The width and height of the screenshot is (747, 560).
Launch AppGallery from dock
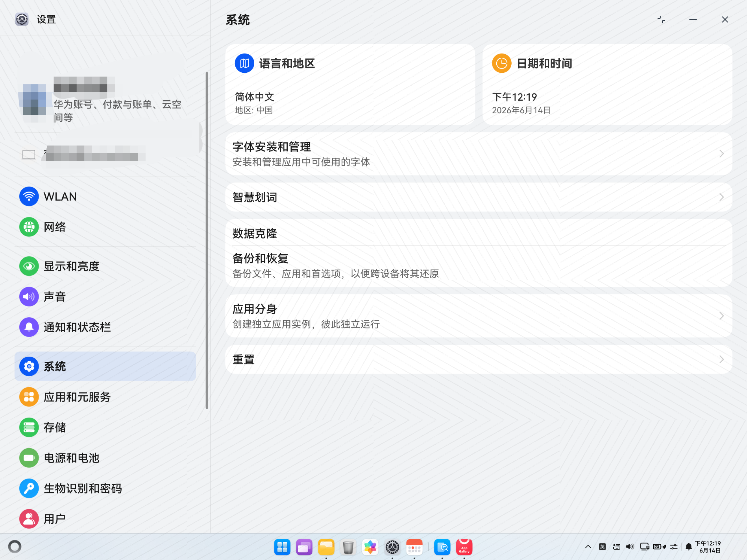tap(464, 547)
